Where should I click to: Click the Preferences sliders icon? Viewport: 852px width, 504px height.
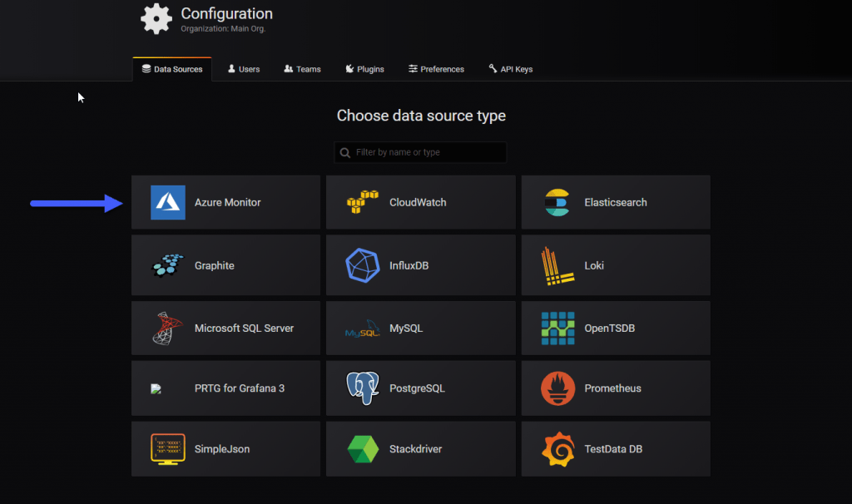[413, 68]
